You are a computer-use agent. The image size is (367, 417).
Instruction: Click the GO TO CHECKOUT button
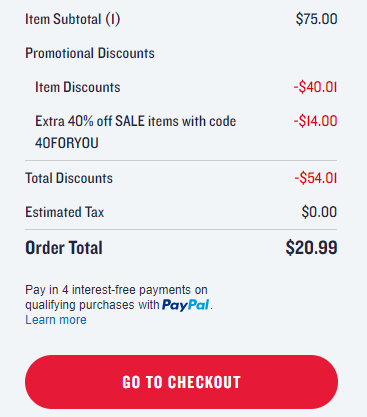181,382
